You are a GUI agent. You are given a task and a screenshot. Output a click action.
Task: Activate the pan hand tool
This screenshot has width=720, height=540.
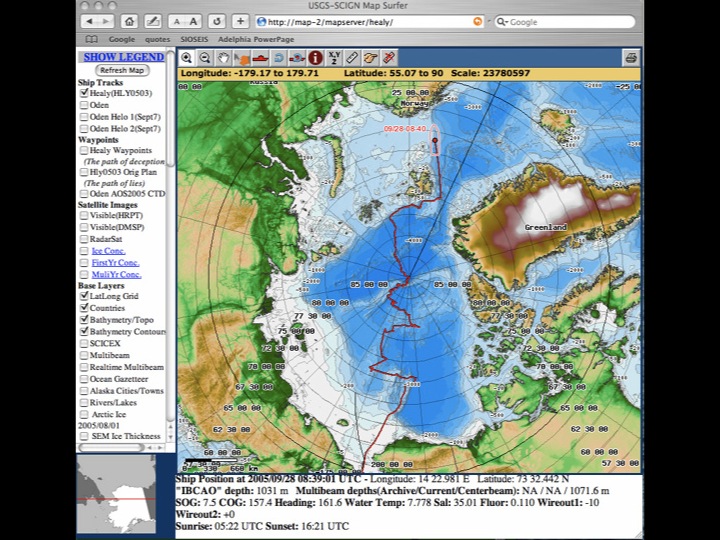pyautogui.click(x=224, y=58)
